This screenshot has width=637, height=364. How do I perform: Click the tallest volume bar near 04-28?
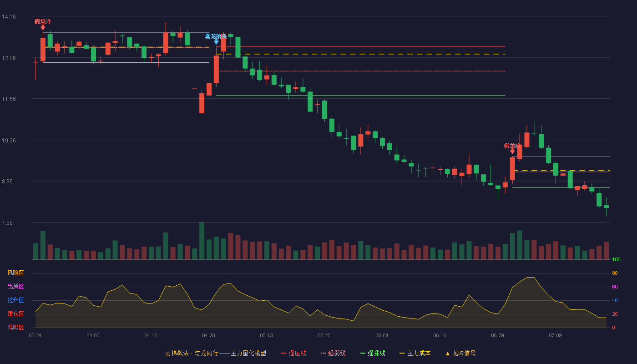(202, 241)
